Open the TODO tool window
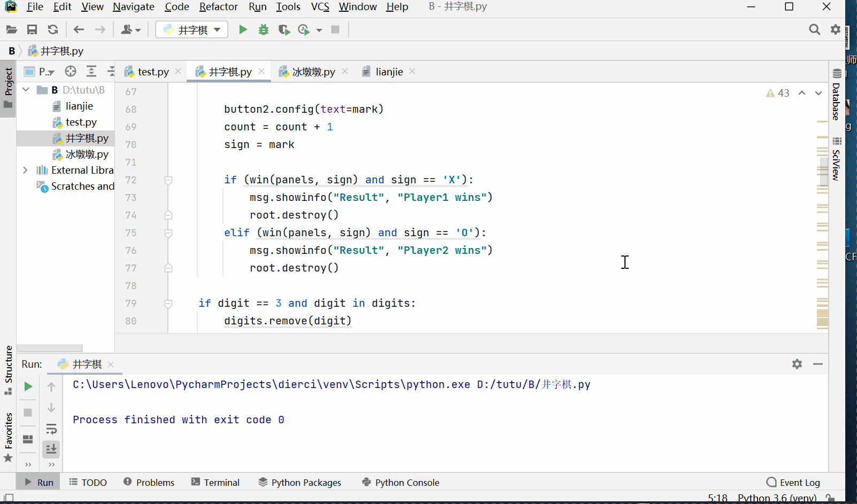This screenshot has height=504, width=857. click(88, 482)
